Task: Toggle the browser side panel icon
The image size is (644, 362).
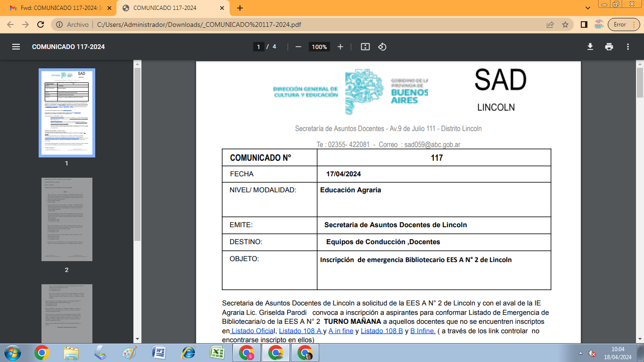Action: click(584, 25)
